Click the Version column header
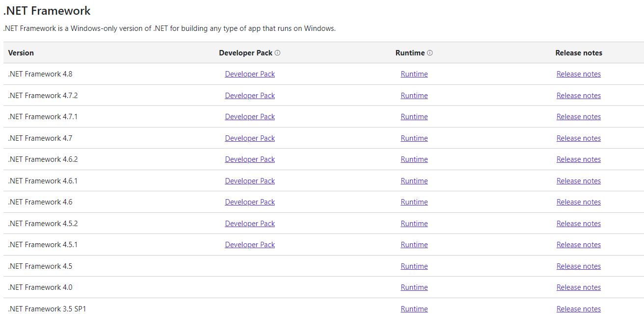644x333 pixels. (x=21, y=53)
